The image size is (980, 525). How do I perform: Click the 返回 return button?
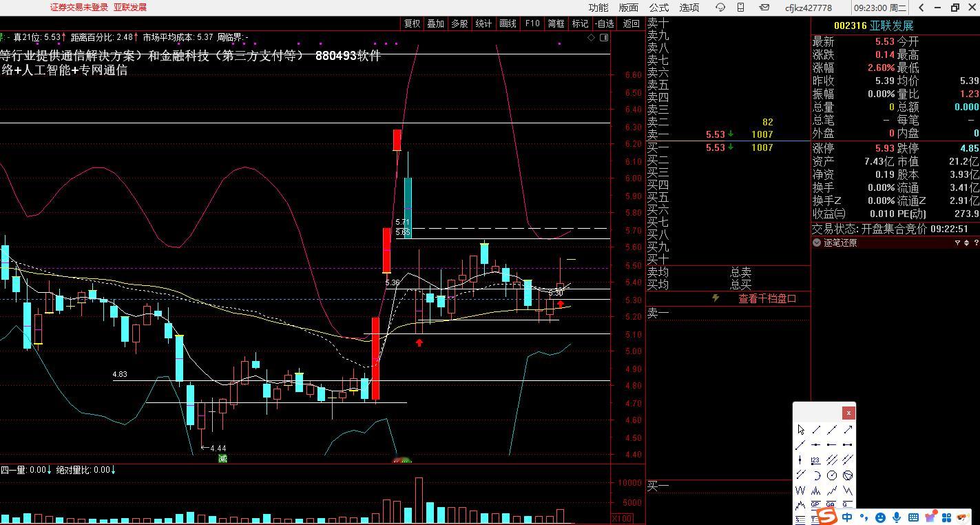pyautogui.click(x=631, y=23)
